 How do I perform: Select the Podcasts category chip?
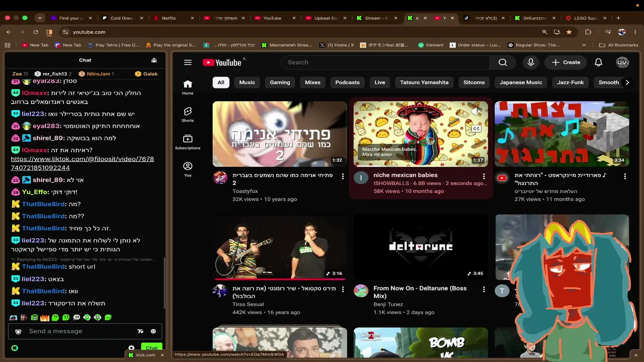pos(348,82)
